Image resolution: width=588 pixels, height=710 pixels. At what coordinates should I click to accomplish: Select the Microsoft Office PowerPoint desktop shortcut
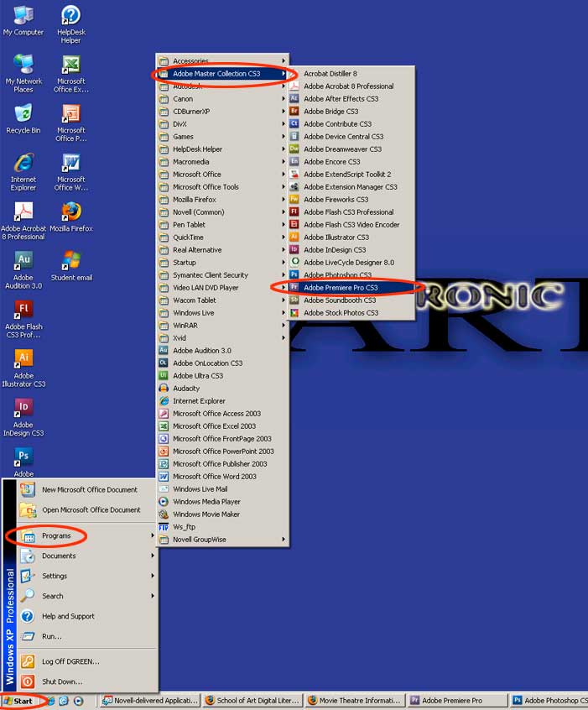(71, 123)
